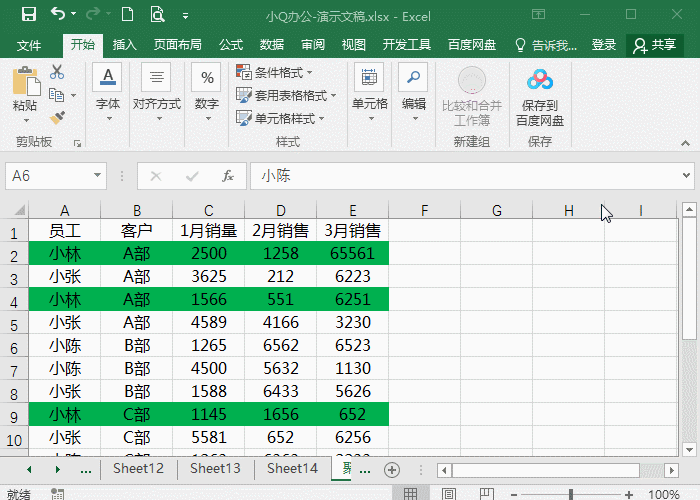The height and width of the screenshot is (500, 700).
Task: Customize the Quick Access Toolbar arrow
Action: (185, 17)
